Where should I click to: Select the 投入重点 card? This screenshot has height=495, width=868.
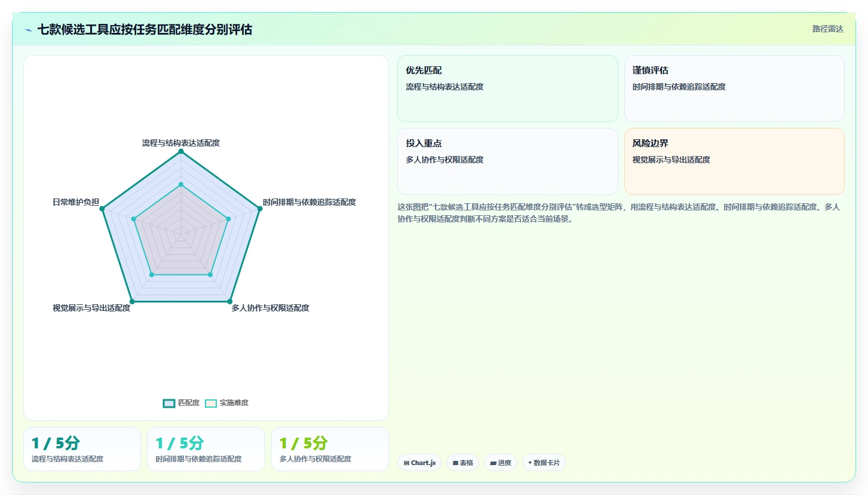pyautogui.click(x=508, y=161)
